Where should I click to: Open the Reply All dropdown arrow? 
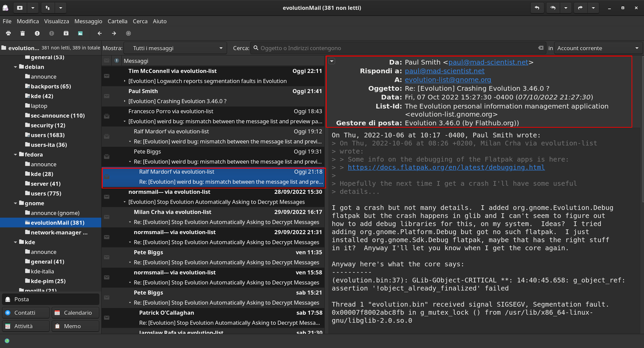pyautogui.click(x=566, y=8)
